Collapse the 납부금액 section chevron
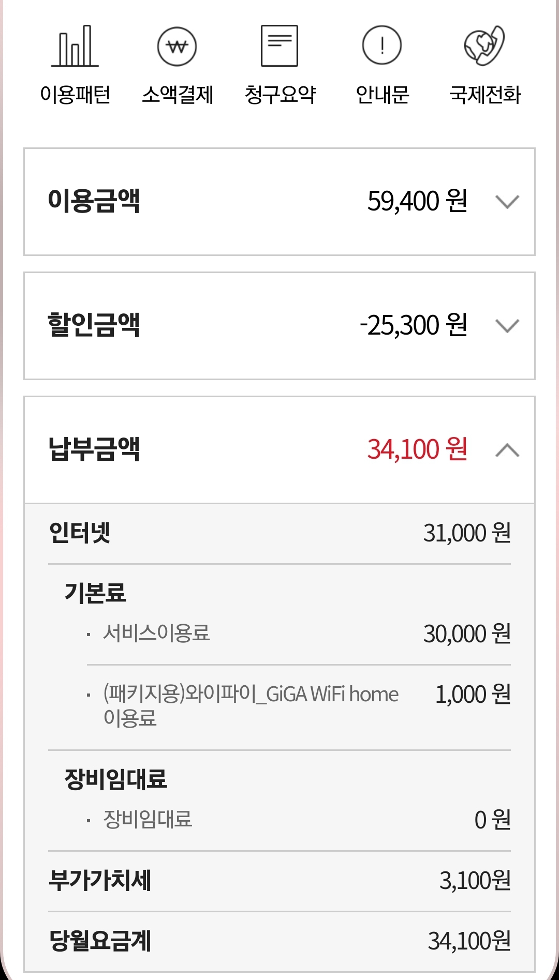Screen dimensions: 559x980 tap(507, 450)
